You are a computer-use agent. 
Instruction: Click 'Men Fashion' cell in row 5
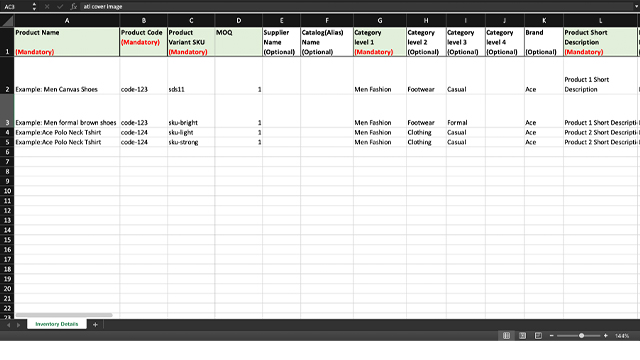click(380, 142)
